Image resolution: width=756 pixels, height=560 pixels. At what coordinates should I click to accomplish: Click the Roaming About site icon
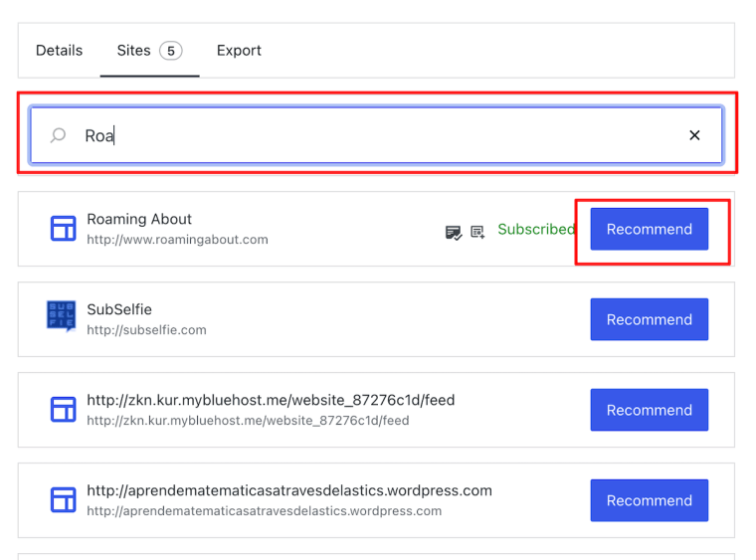63,229
